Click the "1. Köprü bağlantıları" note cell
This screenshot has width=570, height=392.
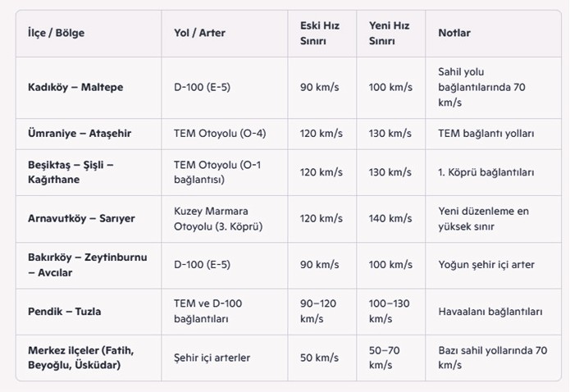486,172
